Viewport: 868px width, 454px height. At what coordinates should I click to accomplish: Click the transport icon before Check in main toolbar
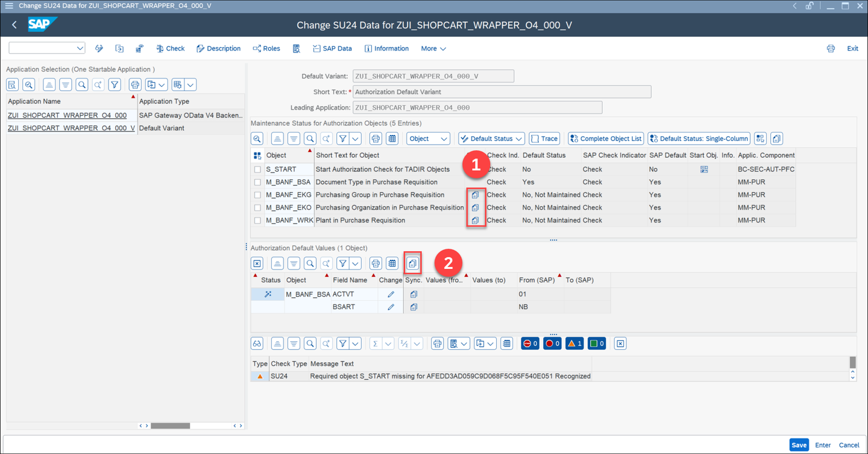pyautogui.click(x=140, y=48)
